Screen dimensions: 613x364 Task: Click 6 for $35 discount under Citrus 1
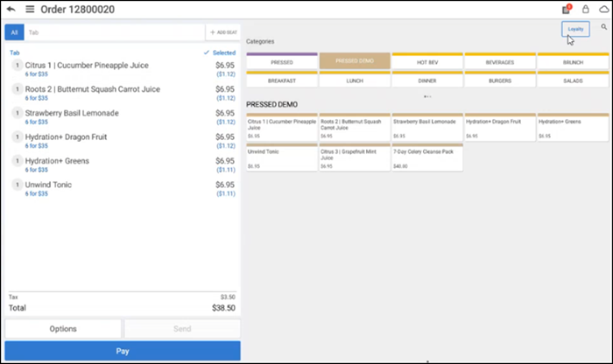(37, 74)
